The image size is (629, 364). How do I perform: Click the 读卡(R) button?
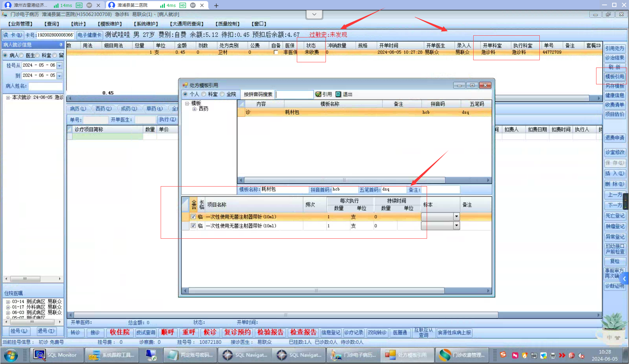(x=13, y=35)
